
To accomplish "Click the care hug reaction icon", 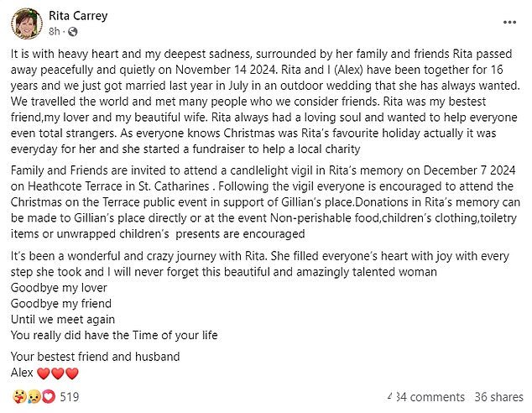I will 19,396.
